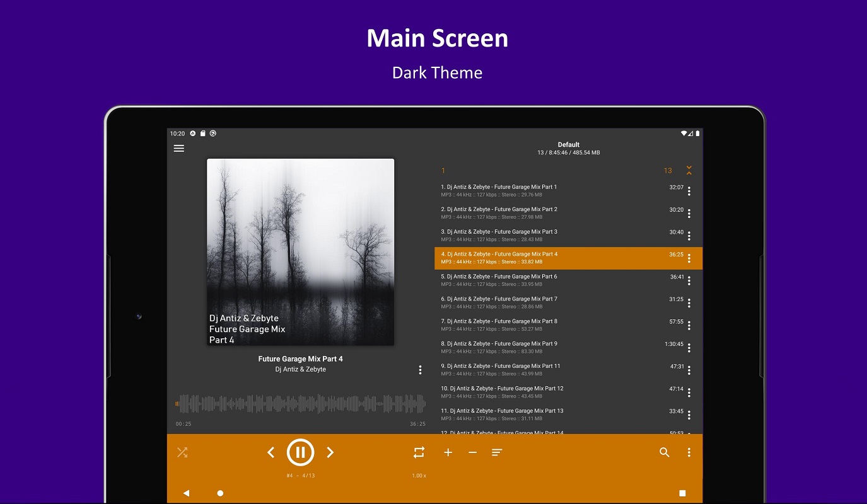Image resolution: width=867 pixels, height=504 pixels.
Task: Add tracks with the plus icon
Action: click(x=448, y=452)
